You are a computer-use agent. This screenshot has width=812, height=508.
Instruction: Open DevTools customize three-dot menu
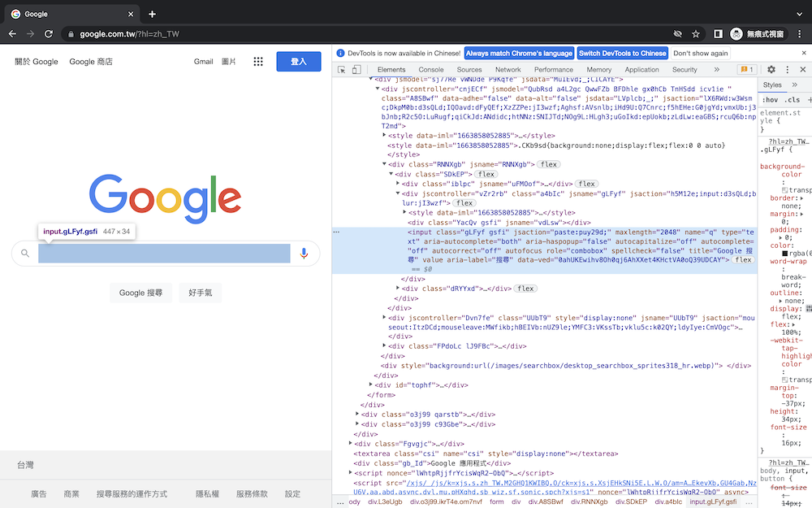click(x=787, y=69)
